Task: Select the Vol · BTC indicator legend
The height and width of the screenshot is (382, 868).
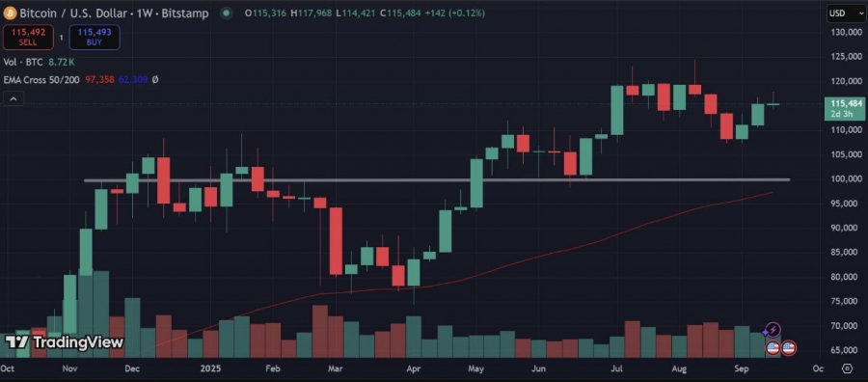Action: pyautogui.click(x=23, y=62)
